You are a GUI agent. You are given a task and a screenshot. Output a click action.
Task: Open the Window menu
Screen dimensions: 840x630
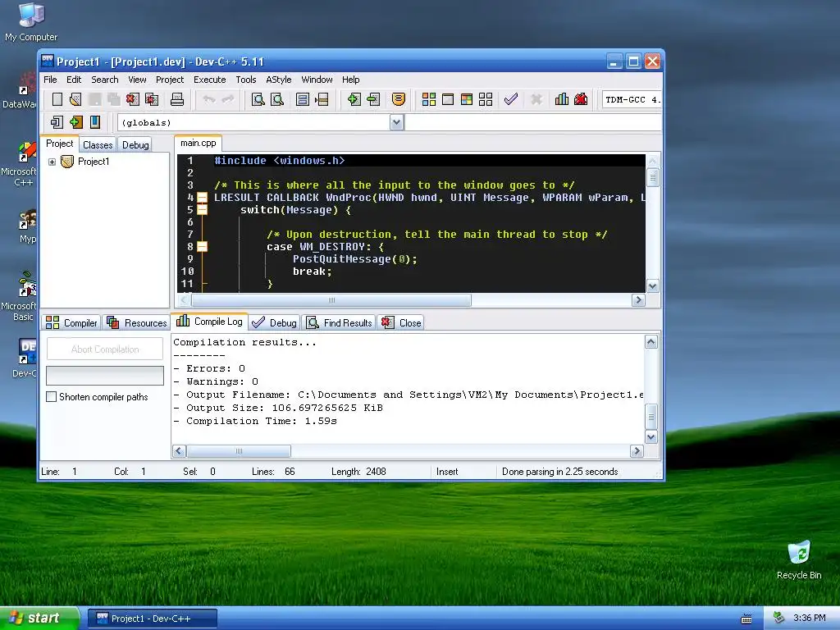coord(317,80)
